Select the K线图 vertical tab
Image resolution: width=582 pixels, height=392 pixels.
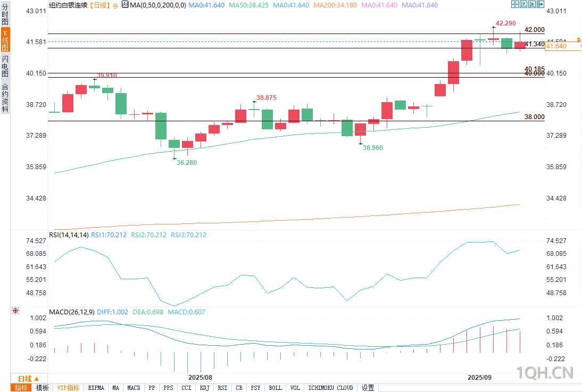[x=5, y=40]
